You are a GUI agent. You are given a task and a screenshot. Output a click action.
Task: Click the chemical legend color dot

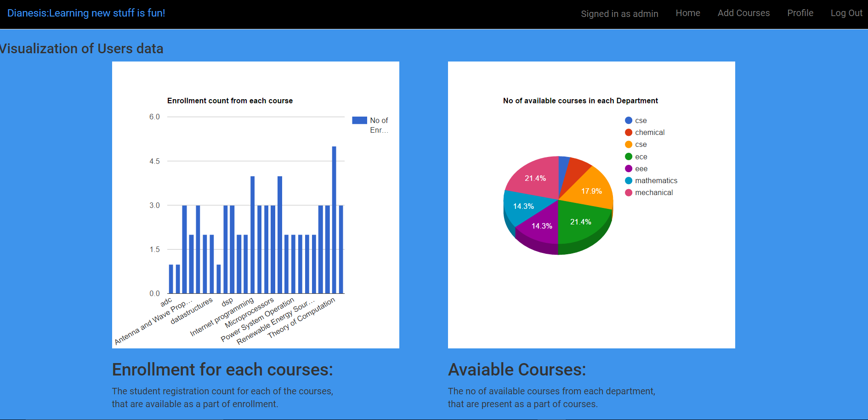(629, 132)
